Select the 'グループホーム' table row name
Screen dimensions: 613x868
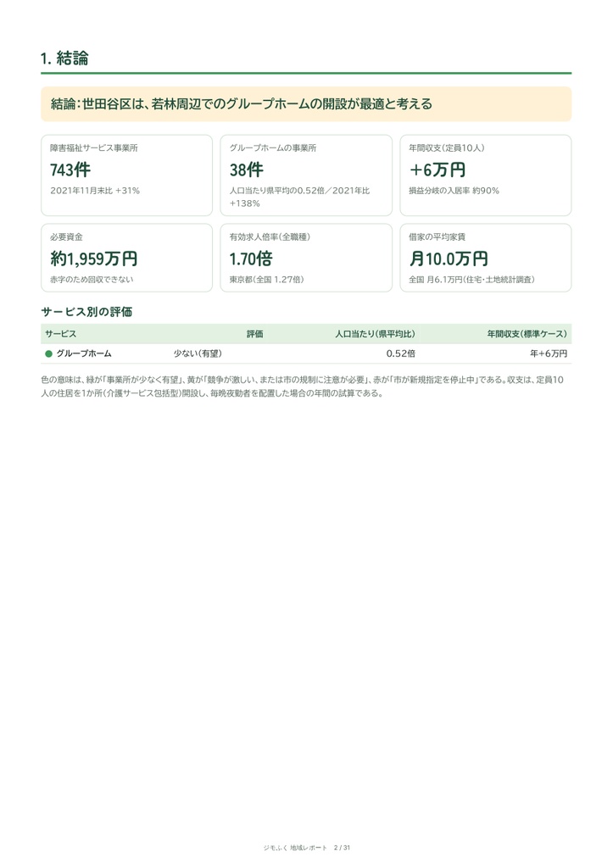point(84,353)
